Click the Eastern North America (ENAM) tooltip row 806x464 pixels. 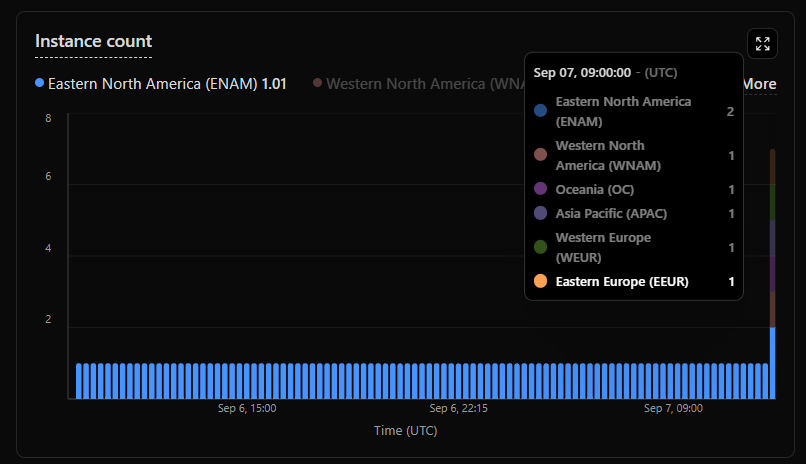pos(634,112)
